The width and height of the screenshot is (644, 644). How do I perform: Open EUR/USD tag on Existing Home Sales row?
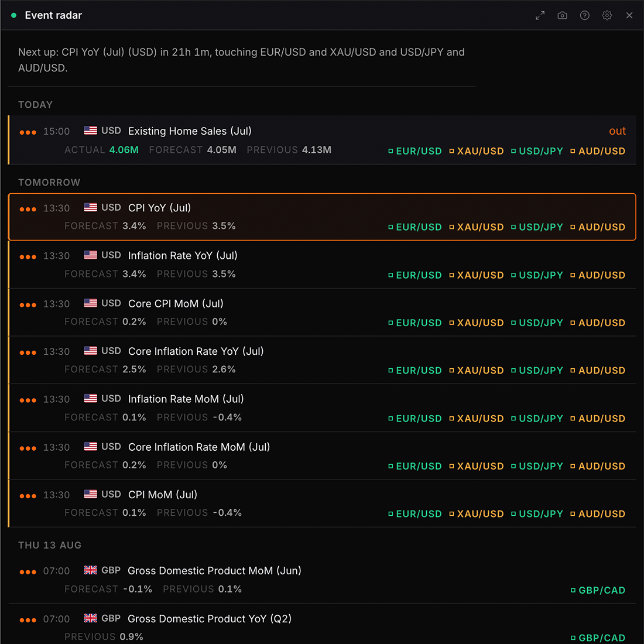(x=415, y=151)
